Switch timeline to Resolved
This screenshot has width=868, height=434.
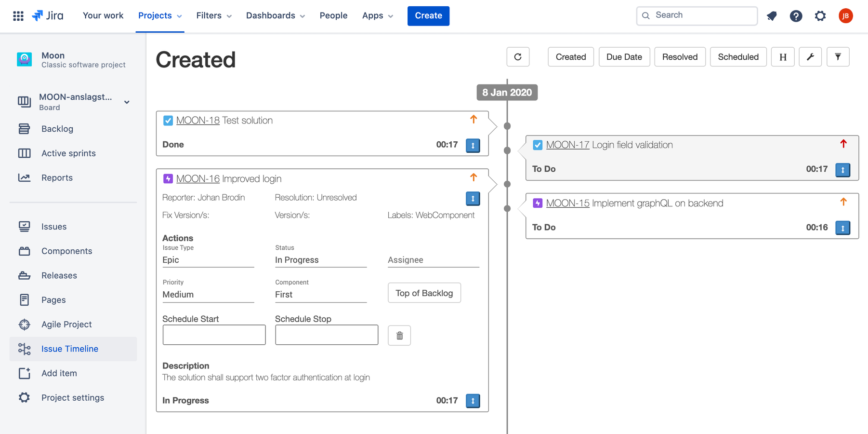click(x=680, y=57)
